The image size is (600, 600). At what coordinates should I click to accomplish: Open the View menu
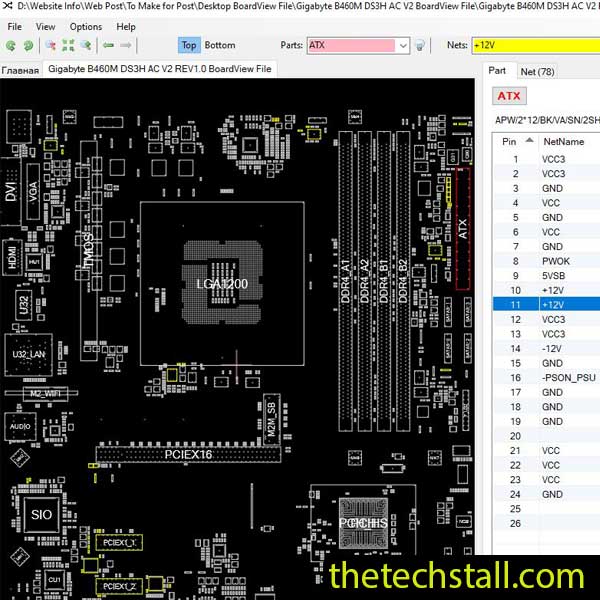point(46,27)
